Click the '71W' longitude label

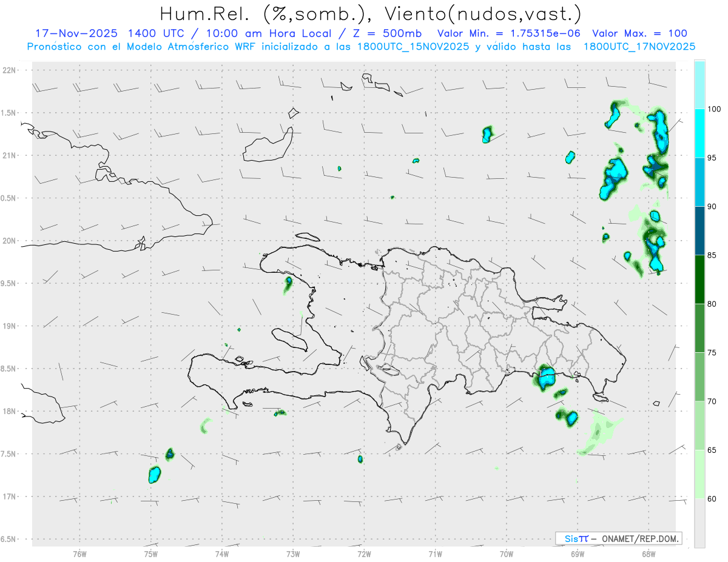436,554
